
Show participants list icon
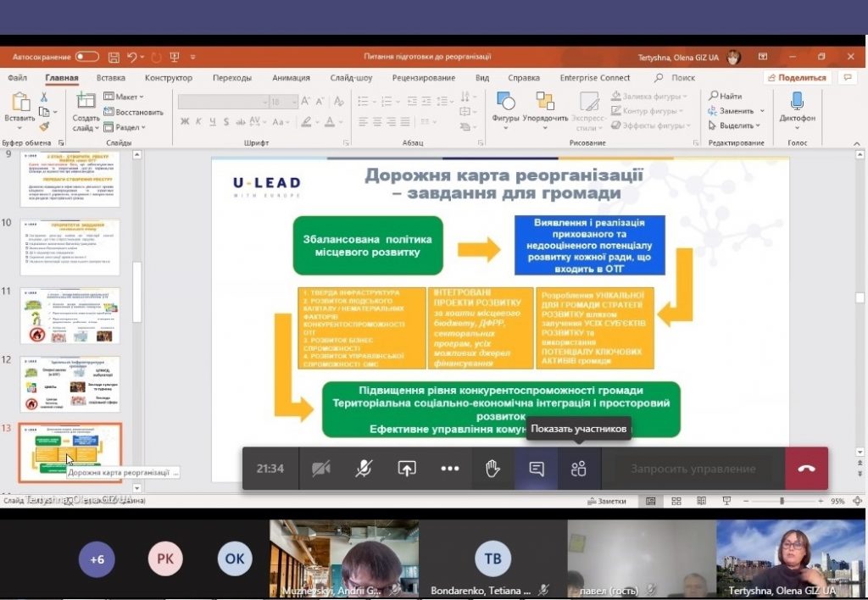tap(579, 469)
